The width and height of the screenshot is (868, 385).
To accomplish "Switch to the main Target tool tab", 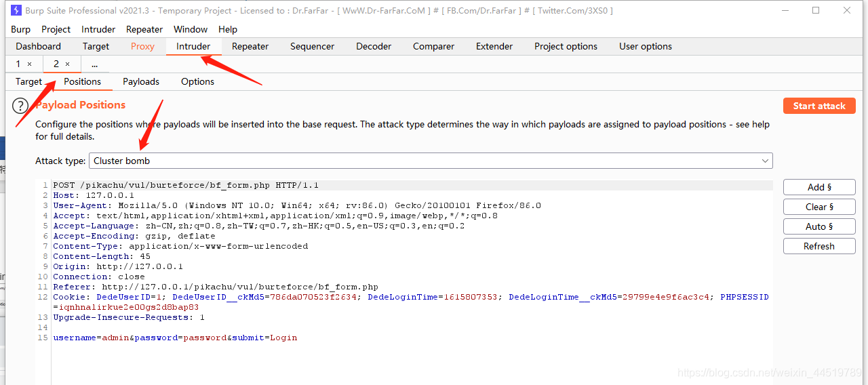I will coord(96,46).
